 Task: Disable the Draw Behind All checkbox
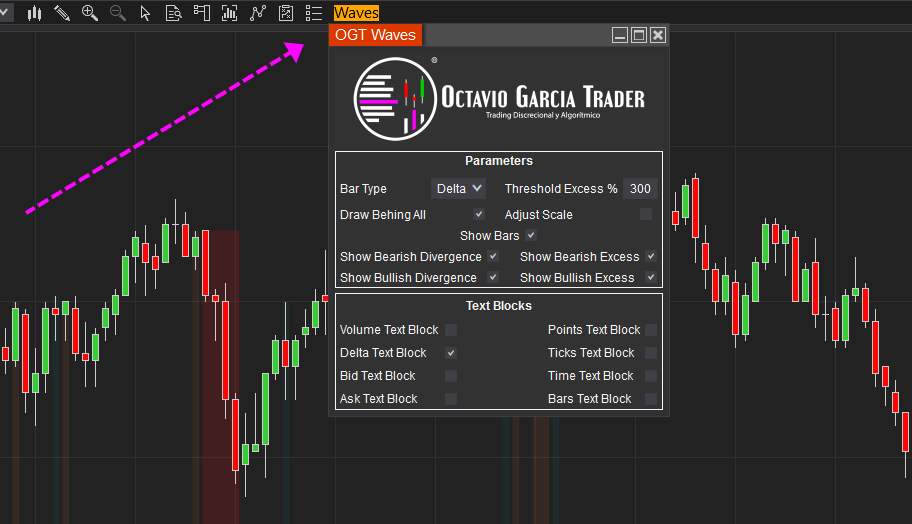[x=479, y=215]
